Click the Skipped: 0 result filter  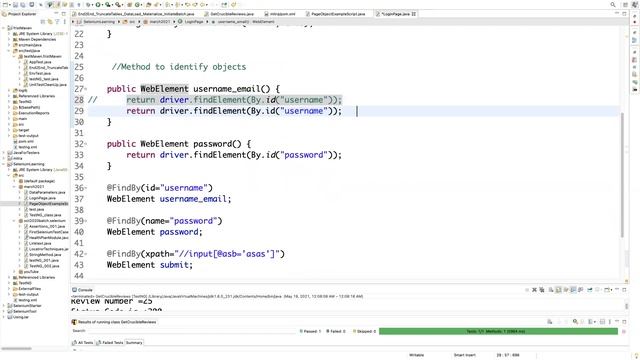point(364,331)
